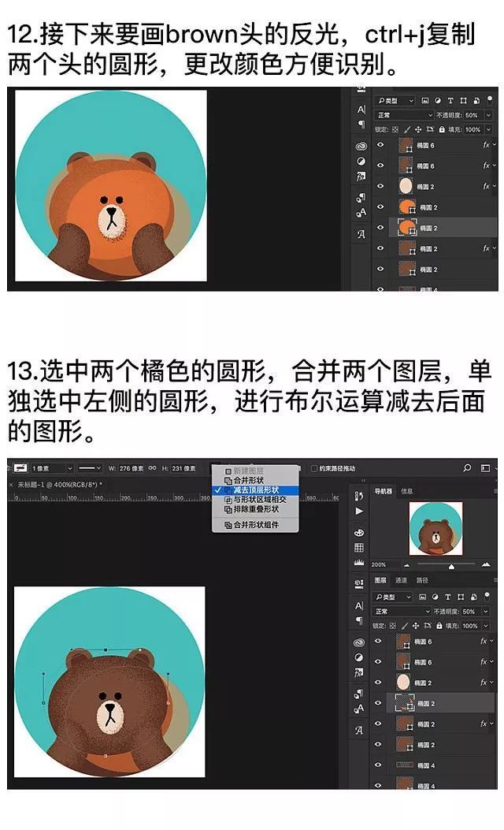Image resolution: width=504 pixels, height=830 pixels.
Task: Hide beige-thumbnail 椭圆 2 layer in step 12 screenshot
Action: point(380,186)
